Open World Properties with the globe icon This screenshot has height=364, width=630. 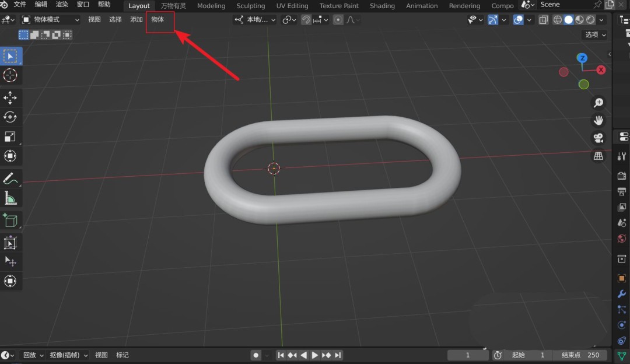621,239
